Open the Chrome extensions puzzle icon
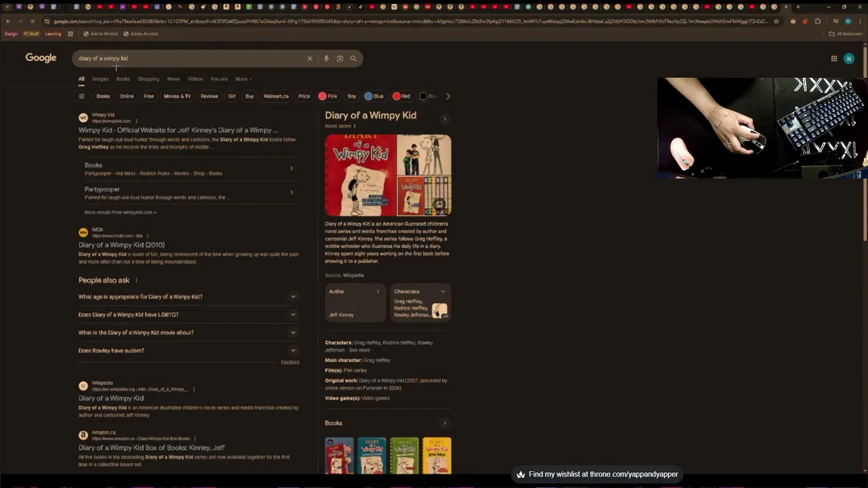Image resolution: width=868 pixels, height=488 pixels. 818,21
